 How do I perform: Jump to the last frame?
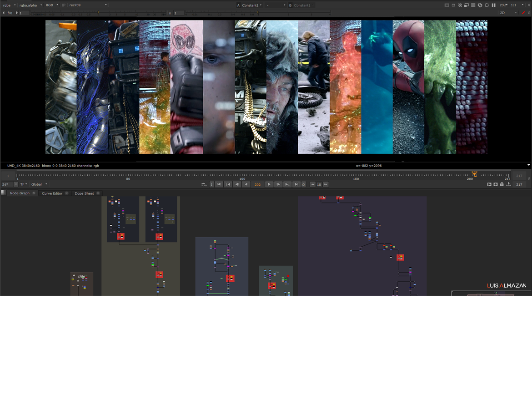[296, 184]
